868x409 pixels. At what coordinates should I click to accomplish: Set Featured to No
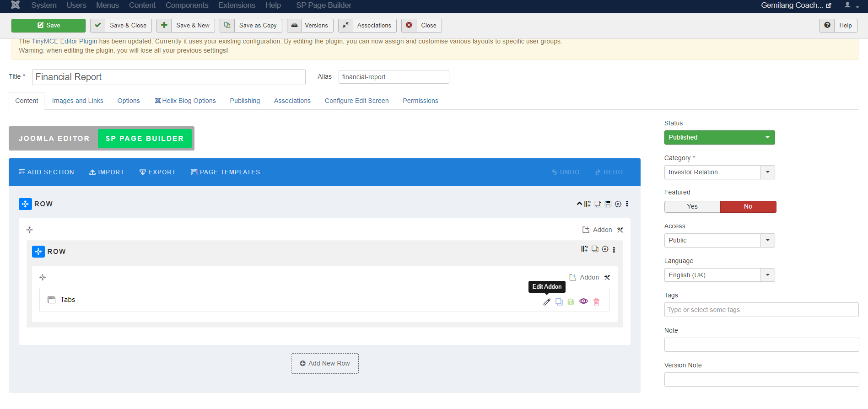[x=748, y=206]
